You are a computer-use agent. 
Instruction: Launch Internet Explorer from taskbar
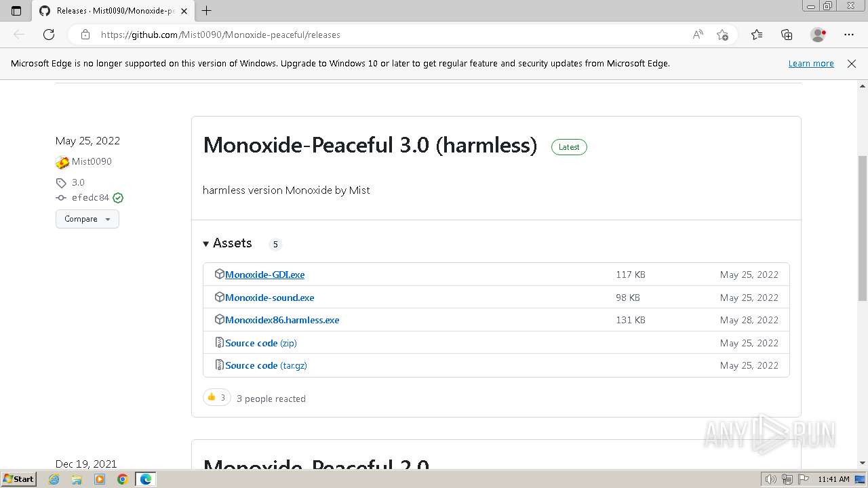coord(54,479)
